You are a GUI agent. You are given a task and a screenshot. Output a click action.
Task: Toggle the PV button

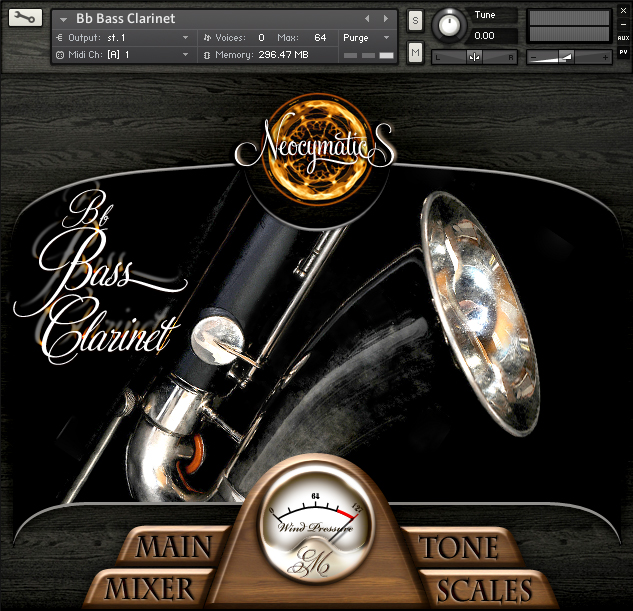click(x=623, y=52)
